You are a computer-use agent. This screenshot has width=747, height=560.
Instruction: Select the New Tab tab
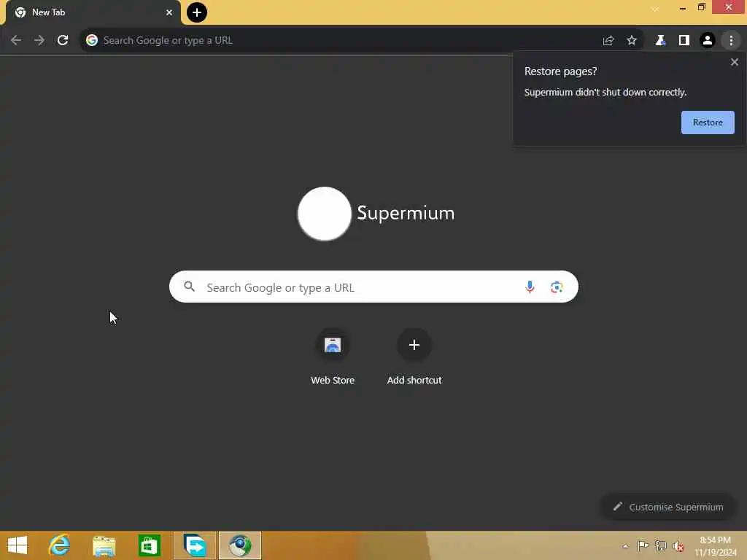click(93, 12)
